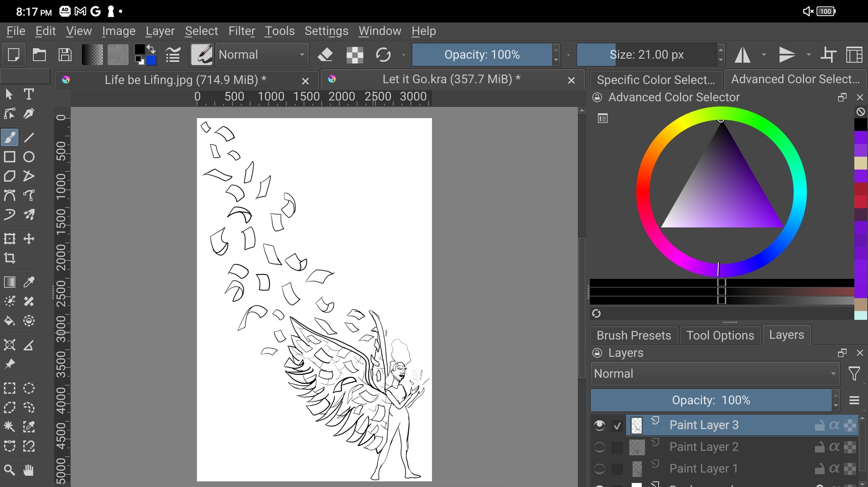
Task: Open the layer filter funnel menu
Action: [854, 374]
